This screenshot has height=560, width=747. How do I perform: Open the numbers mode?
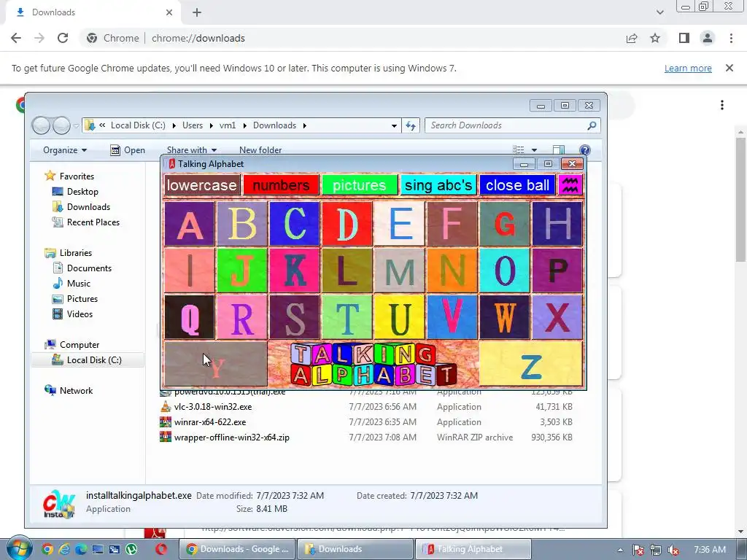tap(281, 184)
